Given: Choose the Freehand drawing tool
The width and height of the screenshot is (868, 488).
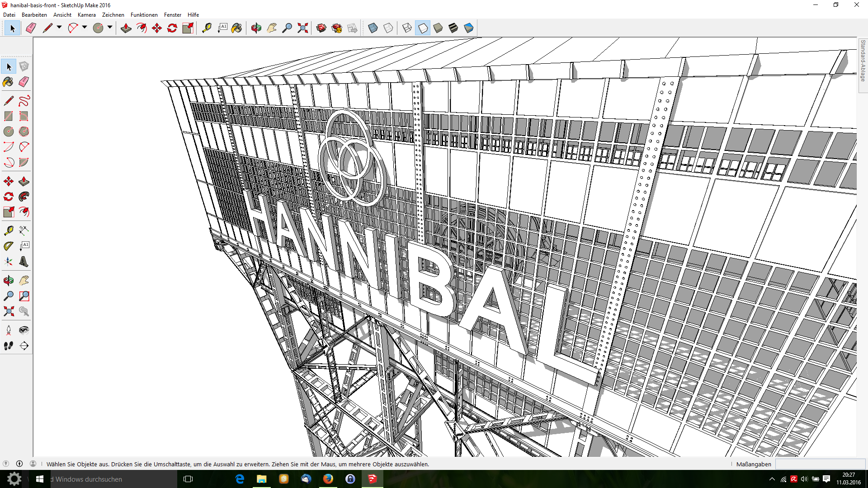Looking at the screenshot, I should [x=24, y=100].
